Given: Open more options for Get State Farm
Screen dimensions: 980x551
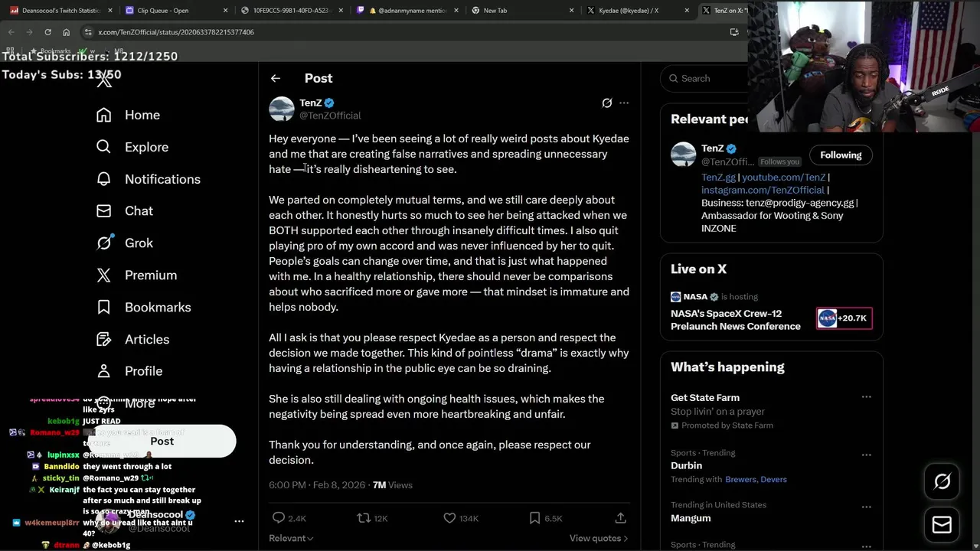Looking at the screenshot, I should coord(867,397).
